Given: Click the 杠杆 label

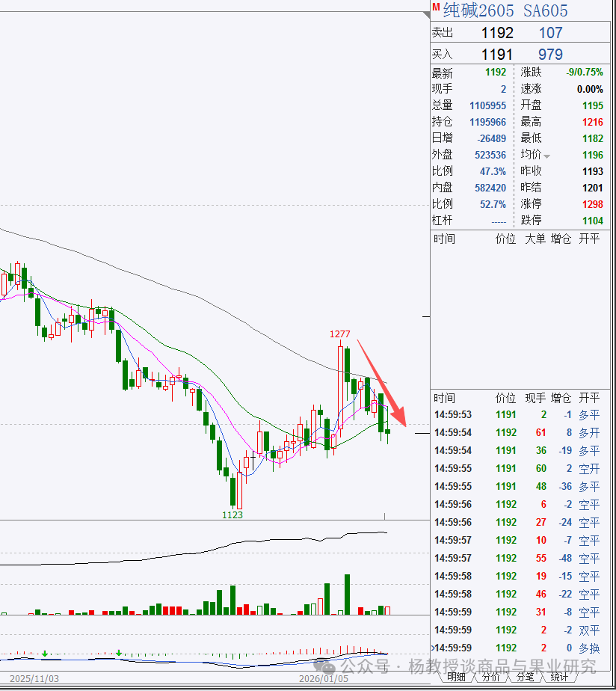Looking at the screenshot, I should click(x=442, y=220).
